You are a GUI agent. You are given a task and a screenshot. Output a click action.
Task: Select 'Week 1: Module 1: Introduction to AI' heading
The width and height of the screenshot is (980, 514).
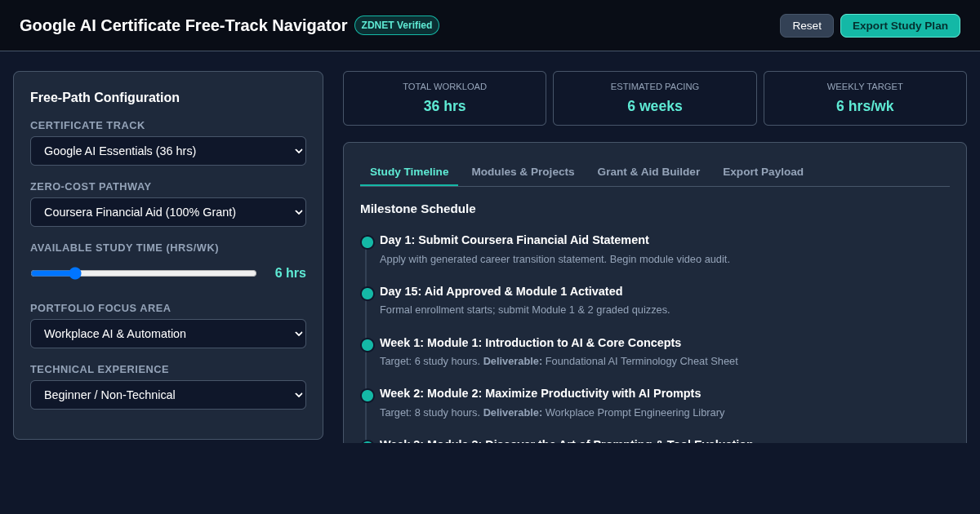point(530,343)
